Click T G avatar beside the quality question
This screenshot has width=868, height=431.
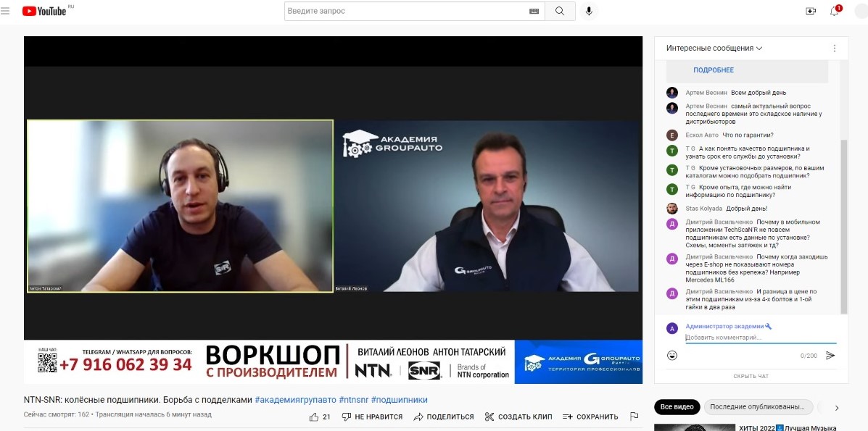(x=672, y=151)
